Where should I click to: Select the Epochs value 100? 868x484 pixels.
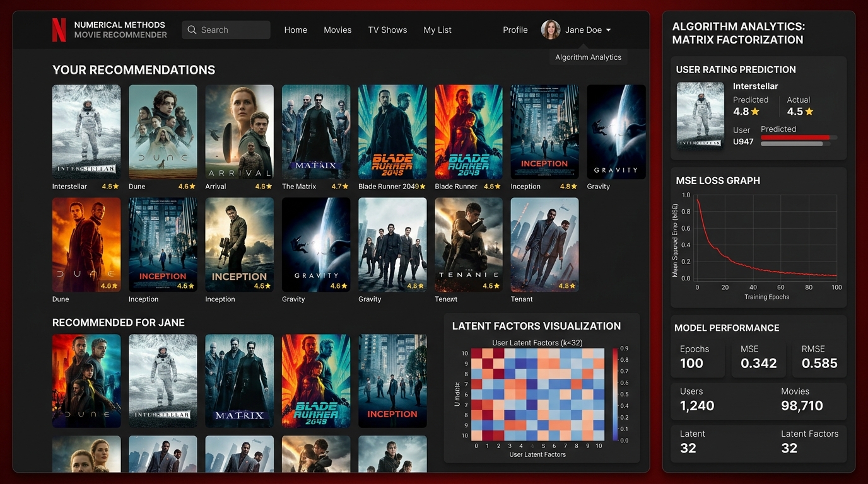[x=692, y=363]
